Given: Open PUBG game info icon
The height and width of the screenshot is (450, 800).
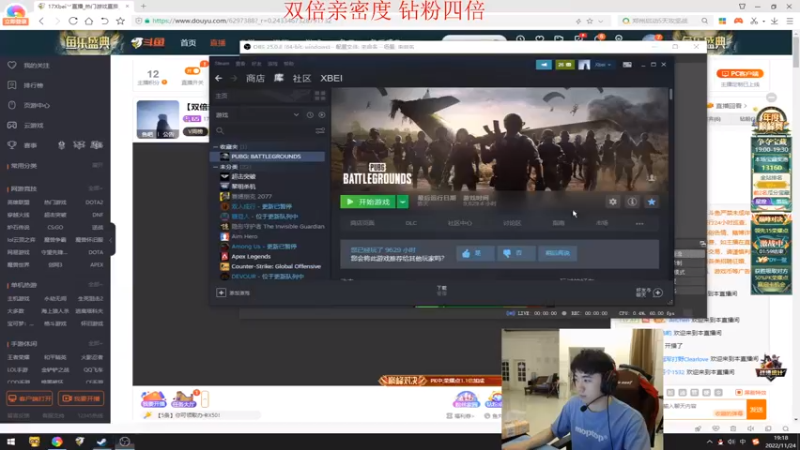Looking at the screenshot, I should coord(632,202).
